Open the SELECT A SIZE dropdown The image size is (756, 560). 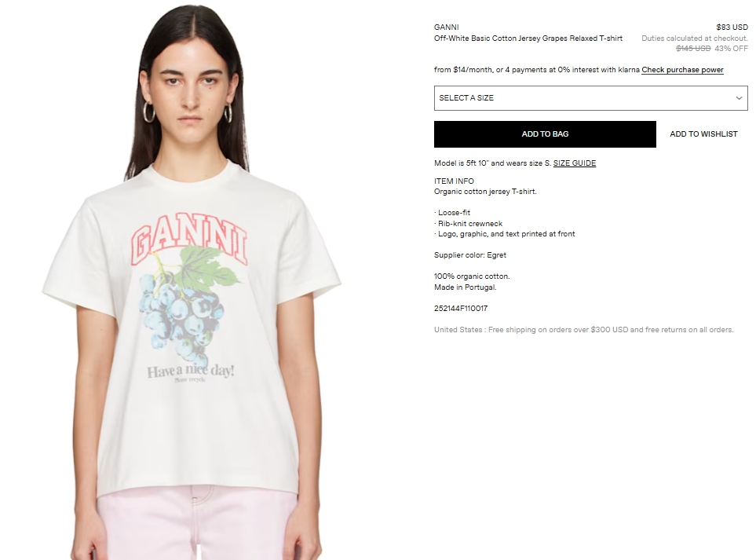[590, 98]
